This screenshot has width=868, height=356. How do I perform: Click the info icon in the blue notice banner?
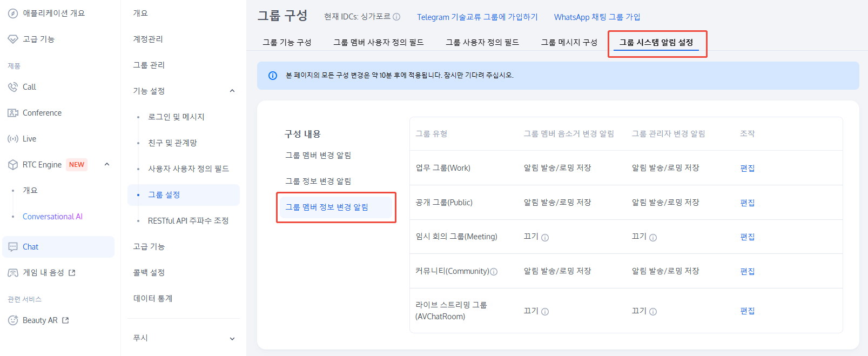click(273, 76)
